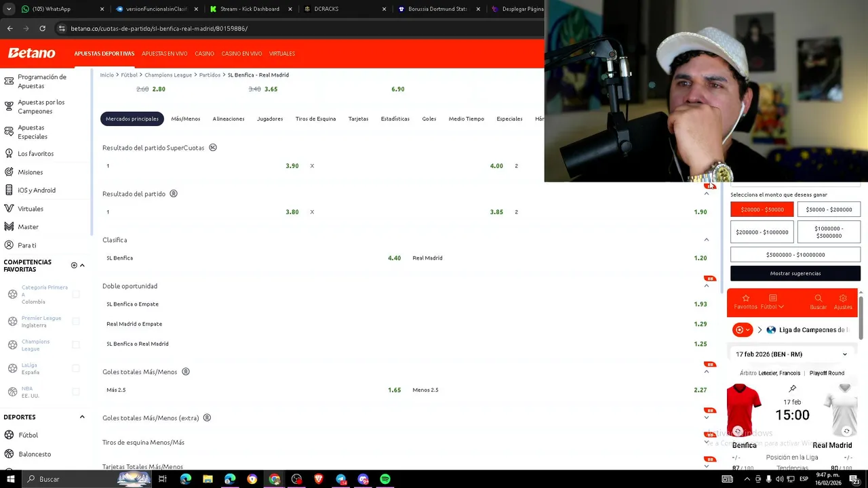Tick the Categoría Primera A Colombia checkbox
The width and height of the screenshot is (868, 488).
click(x=76, y=294)
